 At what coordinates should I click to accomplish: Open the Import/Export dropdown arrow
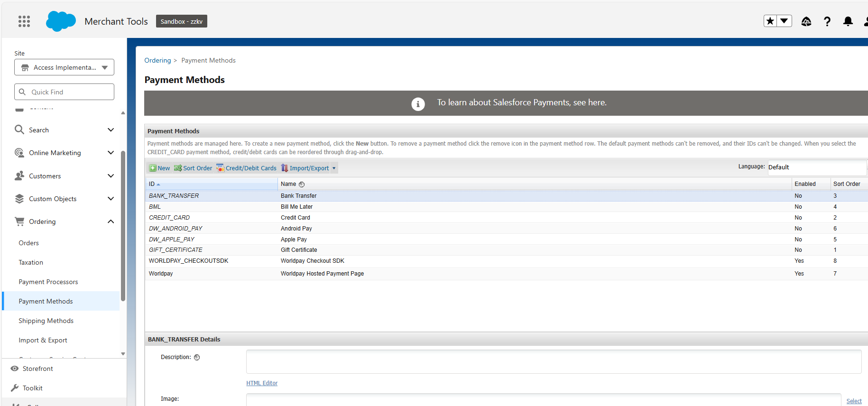334,168
